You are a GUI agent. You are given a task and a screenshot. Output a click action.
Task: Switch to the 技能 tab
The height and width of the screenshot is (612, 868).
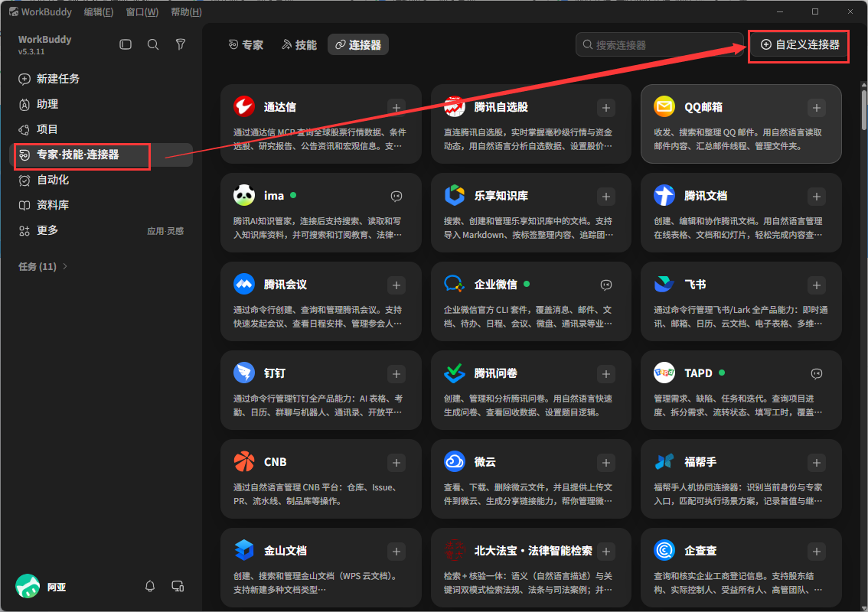coord(299,45)
